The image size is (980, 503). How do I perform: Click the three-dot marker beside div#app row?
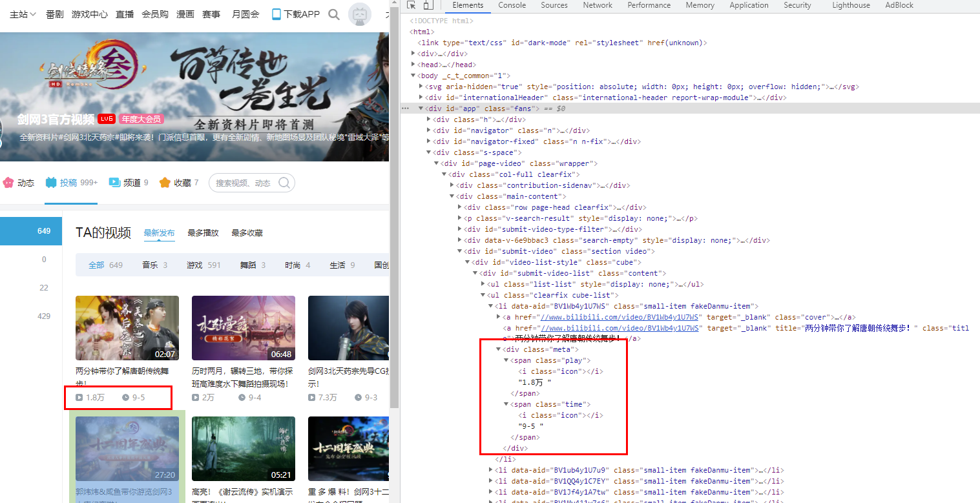[405, 108]
